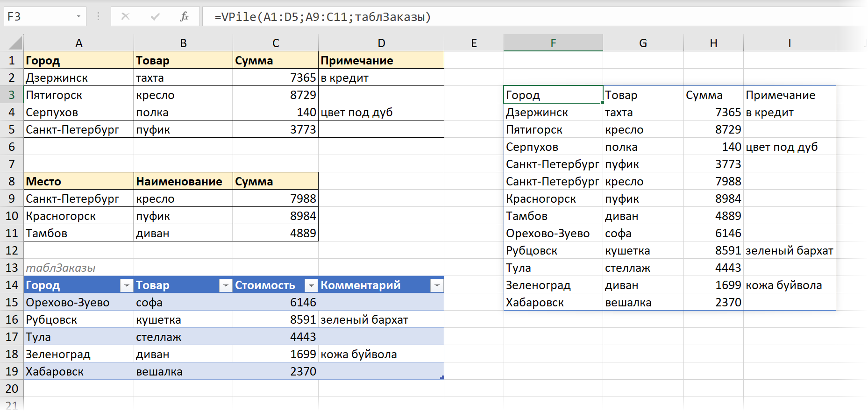Click the Cancel X icon in formula bar
Image resolution: width=868 pixels, height=411 pixels.
pyautogui.click(x=125, y=17)
